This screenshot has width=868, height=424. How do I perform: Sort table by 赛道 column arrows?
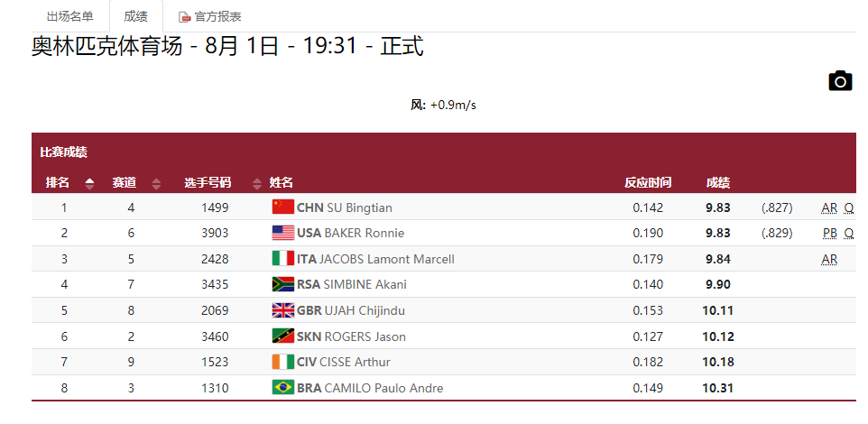[156, 183]
